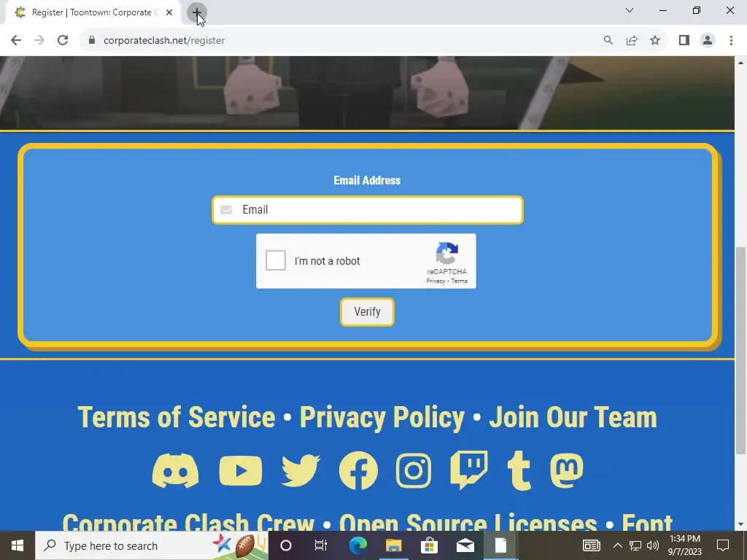Click the browser forward arrow
Image resolution: width=747 pixels, height=560 pixels.
39,41
